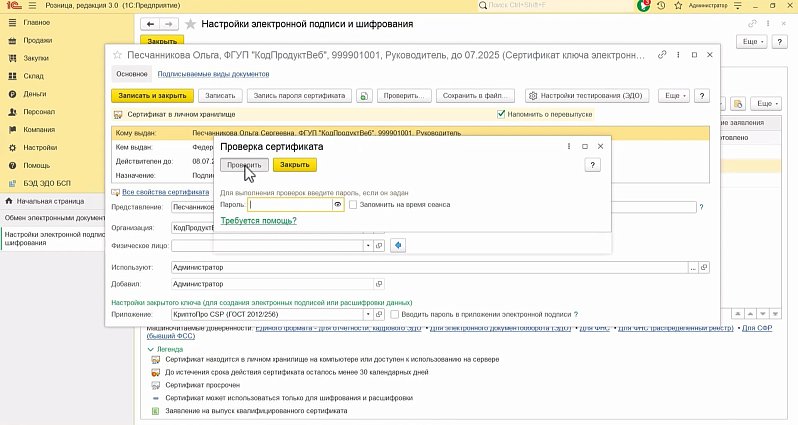Open Деньги section in sidebar
Image resolution: width=798 pixels, height=425 pixels.
tap(35, 94)
